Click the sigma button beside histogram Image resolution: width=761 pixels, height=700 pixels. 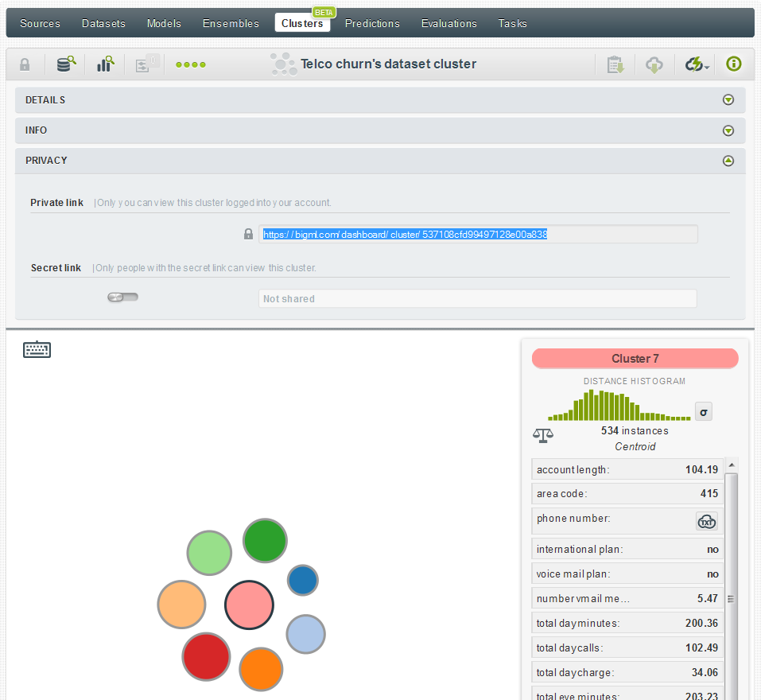coord(703,411)
